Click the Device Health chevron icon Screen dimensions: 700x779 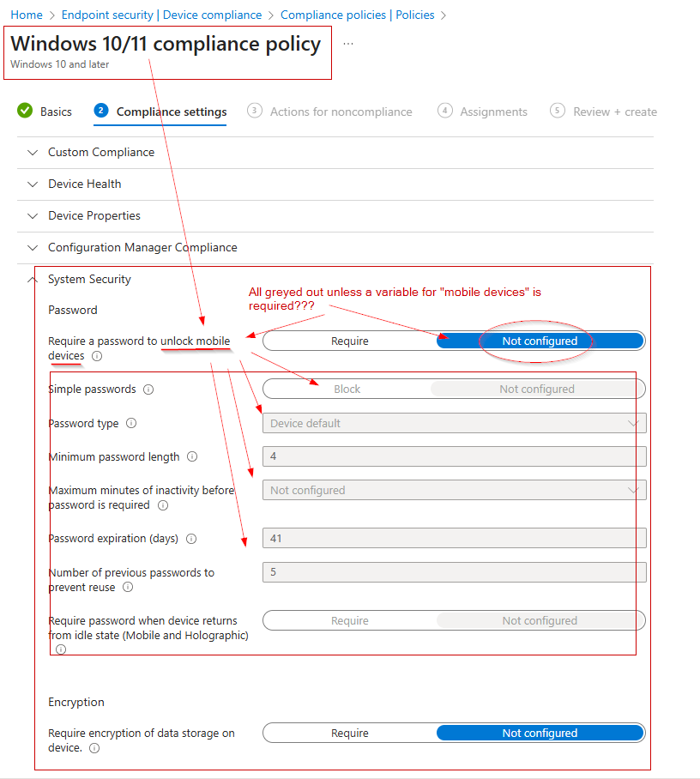click(33, 184)
